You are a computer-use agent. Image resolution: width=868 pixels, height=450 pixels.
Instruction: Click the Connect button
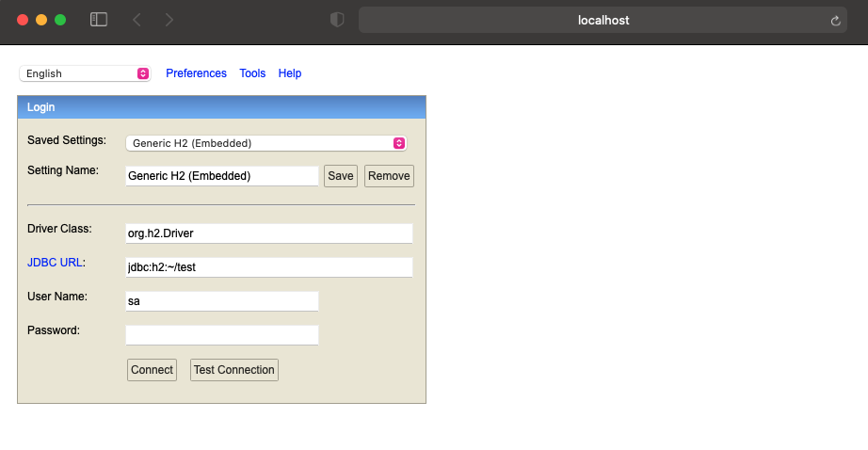click(x=152, y=370)
